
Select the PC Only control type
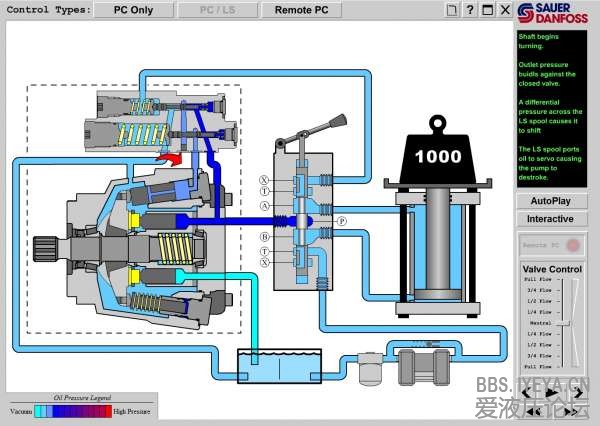[x=133, y=11]
